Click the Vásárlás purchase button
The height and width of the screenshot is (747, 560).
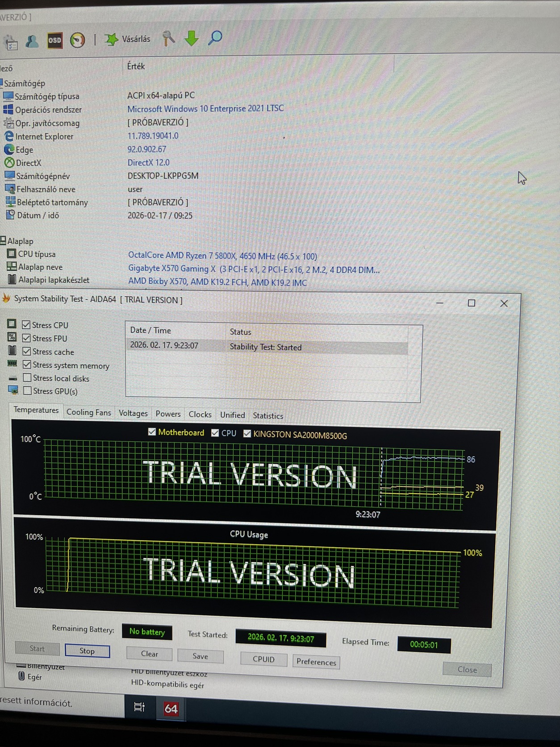[128, 39]
